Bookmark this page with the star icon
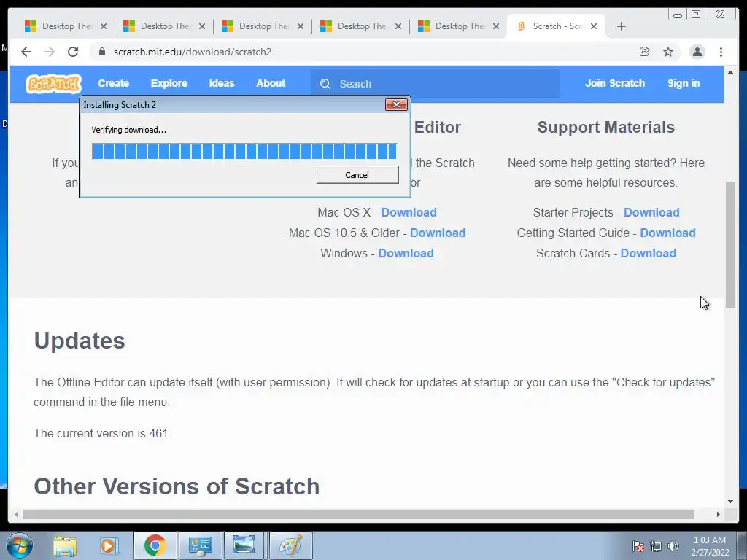Screen dimensions: 747x560 668,52
